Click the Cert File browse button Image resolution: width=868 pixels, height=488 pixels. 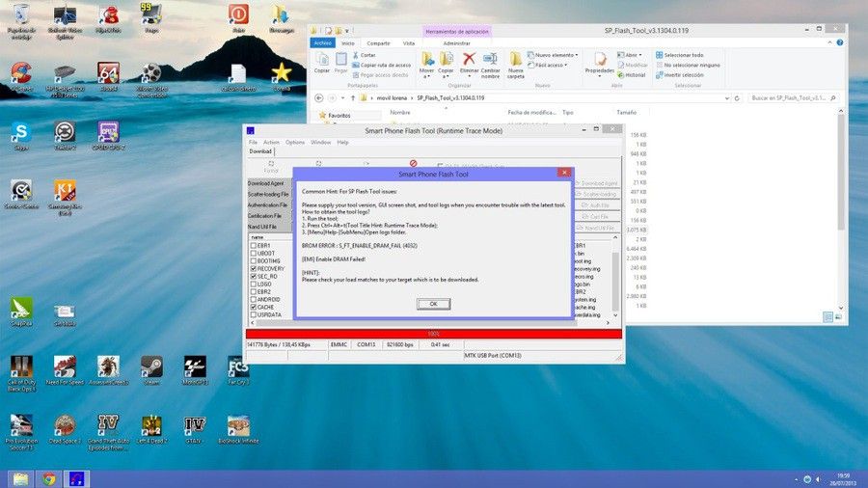597,217
